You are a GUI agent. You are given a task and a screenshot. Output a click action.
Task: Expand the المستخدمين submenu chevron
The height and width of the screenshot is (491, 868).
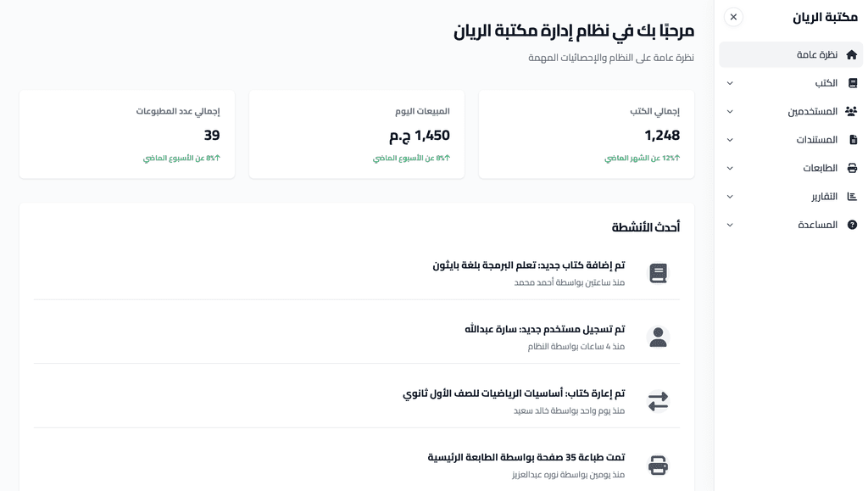tap(730, 112)
